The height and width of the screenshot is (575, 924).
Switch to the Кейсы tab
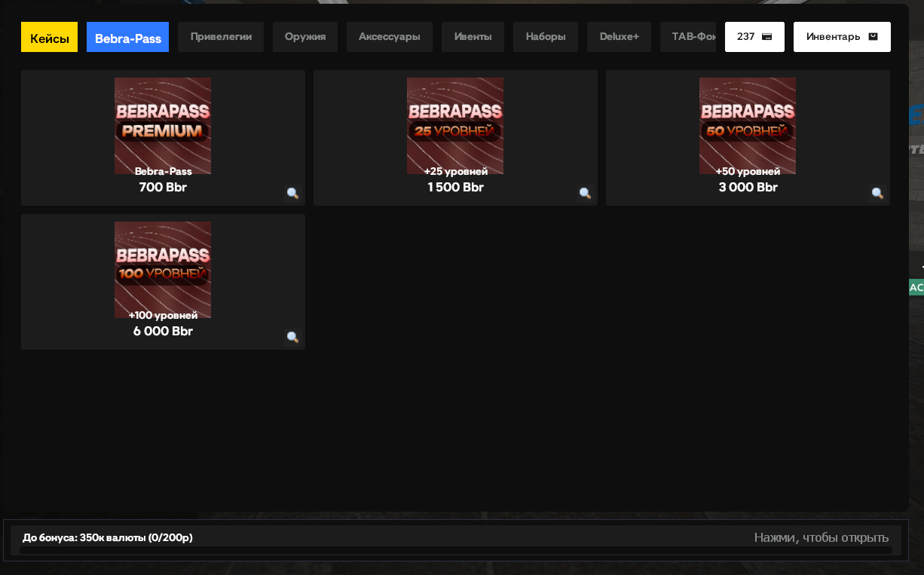(x=49, y=37)
